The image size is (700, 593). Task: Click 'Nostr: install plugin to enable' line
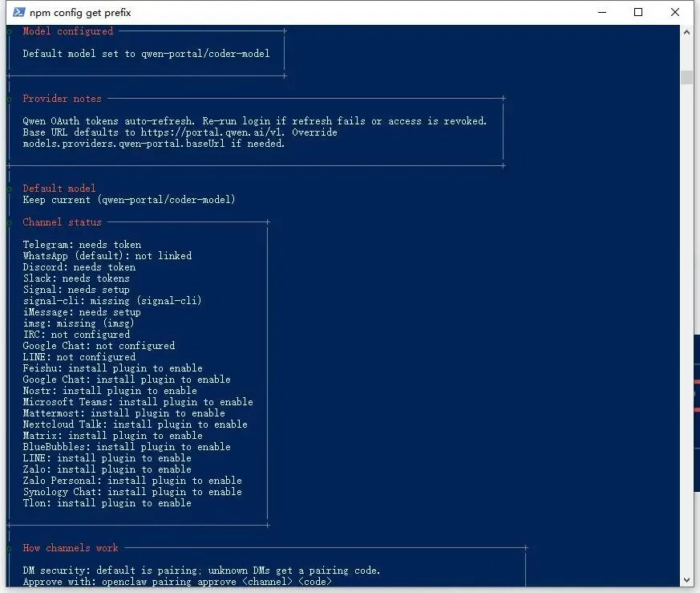tap(110, 391)
